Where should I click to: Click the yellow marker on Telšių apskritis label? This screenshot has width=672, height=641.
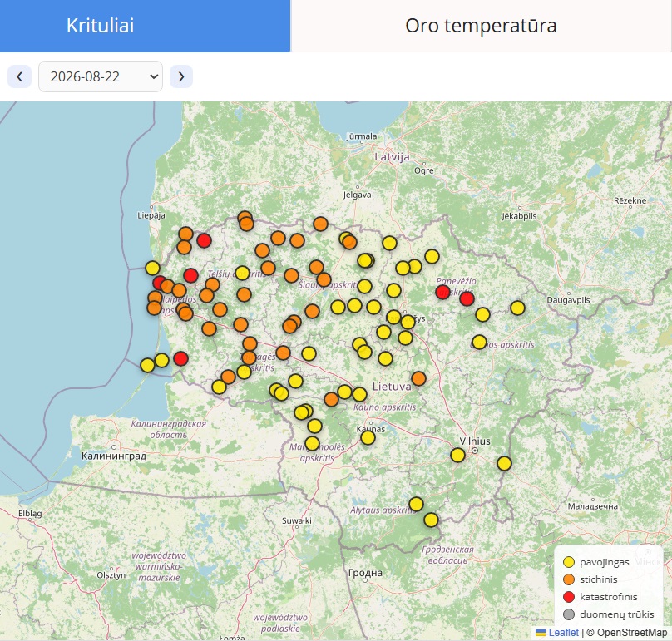pyautogui.click(x=242, y=273)
